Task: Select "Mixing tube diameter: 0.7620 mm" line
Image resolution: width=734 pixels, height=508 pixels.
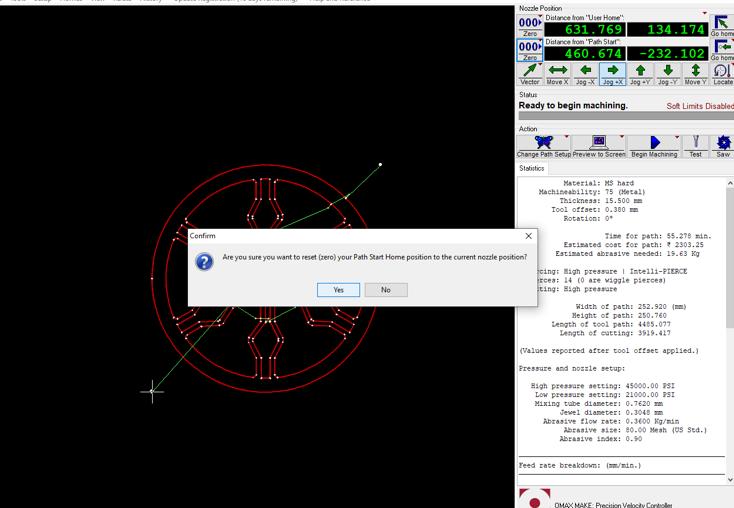Action: pos(599,404)
